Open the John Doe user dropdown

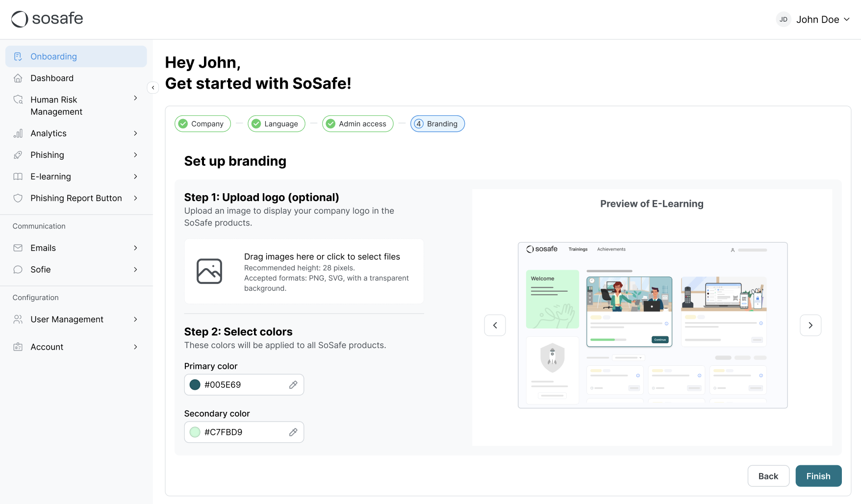coord(813,20)
